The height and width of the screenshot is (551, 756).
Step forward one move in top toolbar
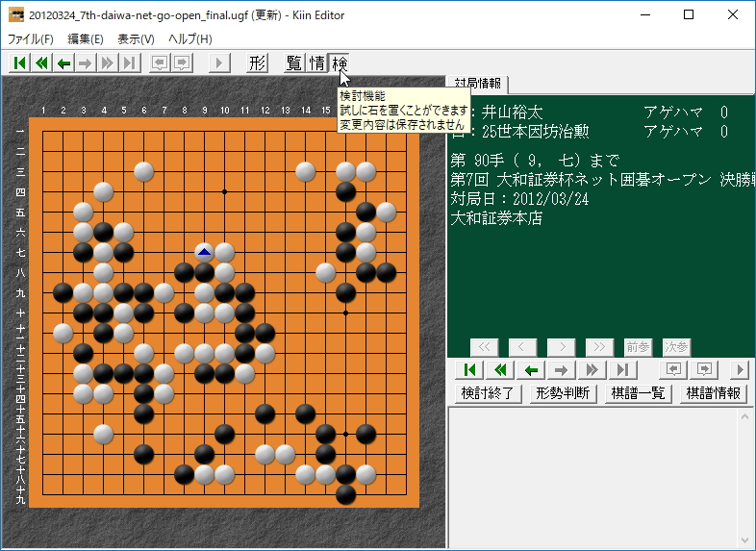pos(86,63)
